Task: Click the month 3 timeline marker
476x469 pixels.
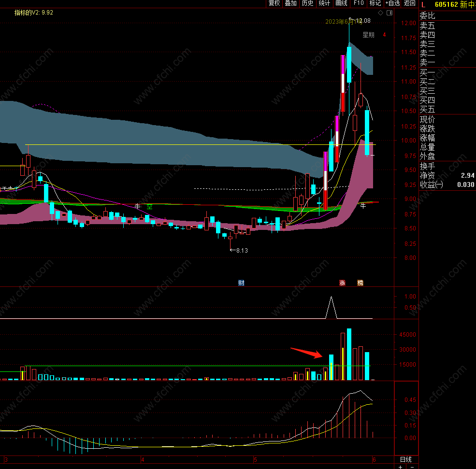Action: click(6, 460)
